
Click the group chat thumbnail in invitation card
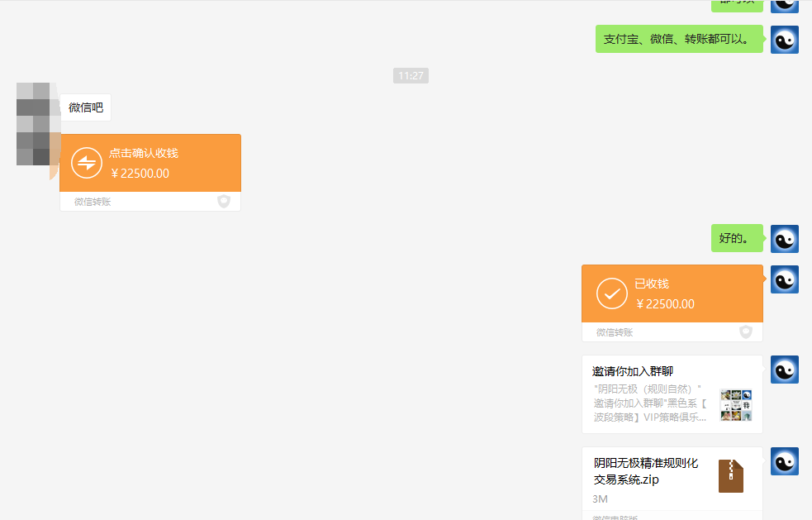pos(735,405)
